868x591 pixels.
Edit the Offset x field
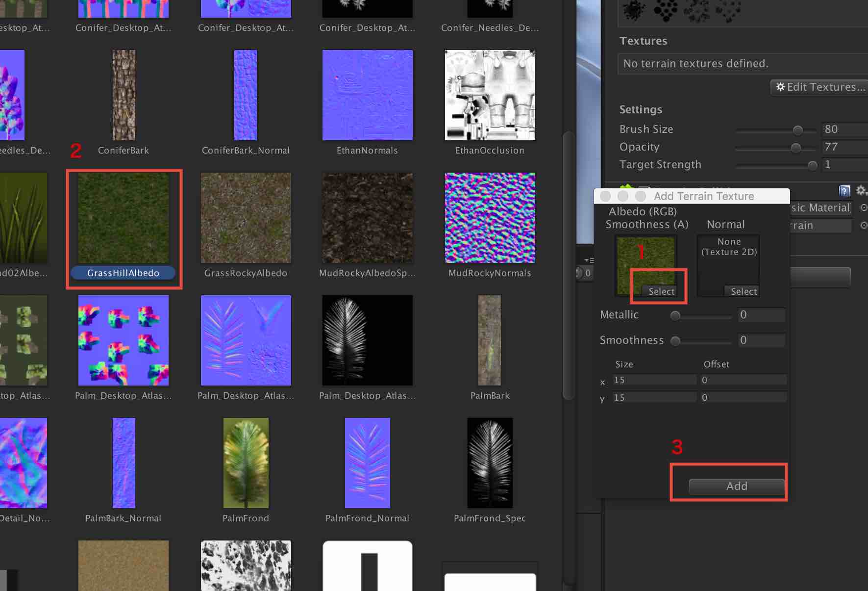point(743,380)
